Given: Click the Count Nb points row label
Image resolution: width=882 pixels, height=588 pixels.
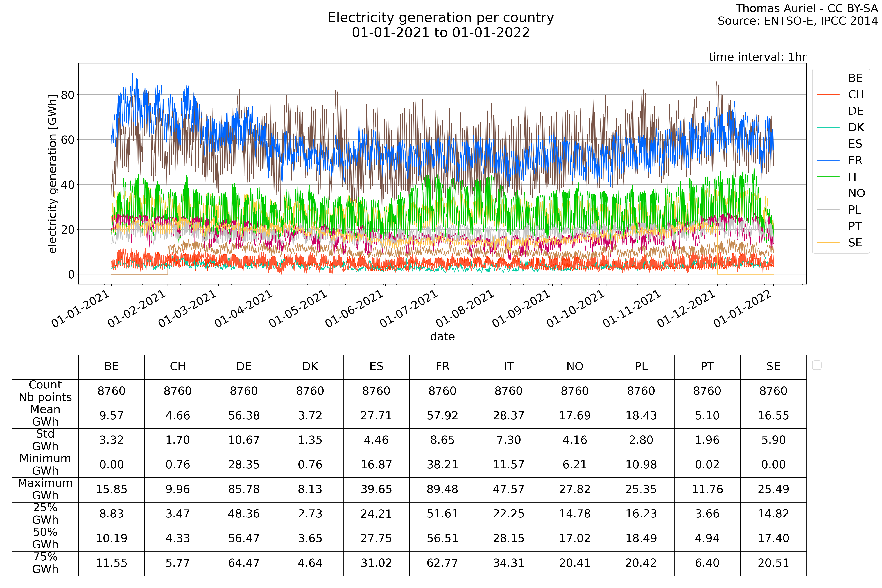Looking at the screenshot, I should [45, 391].
